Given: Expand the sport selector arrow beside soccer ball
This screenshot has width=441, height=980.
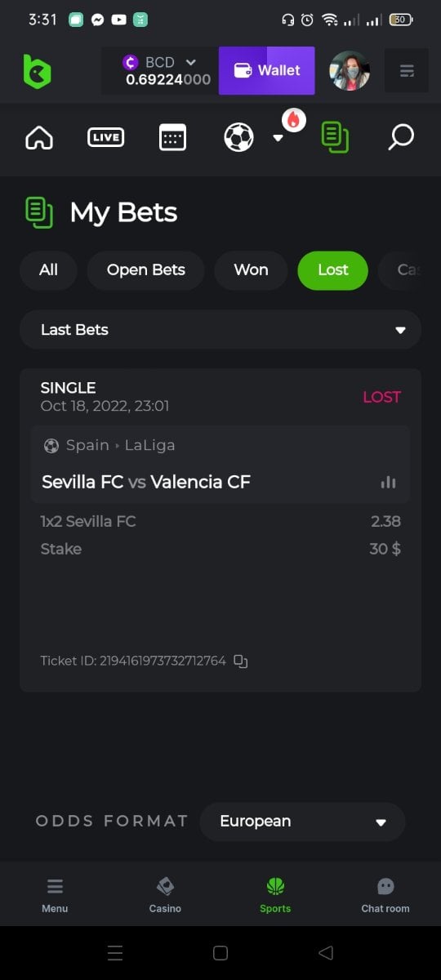Looking at the screenshot, I should [x=278, y=138].
